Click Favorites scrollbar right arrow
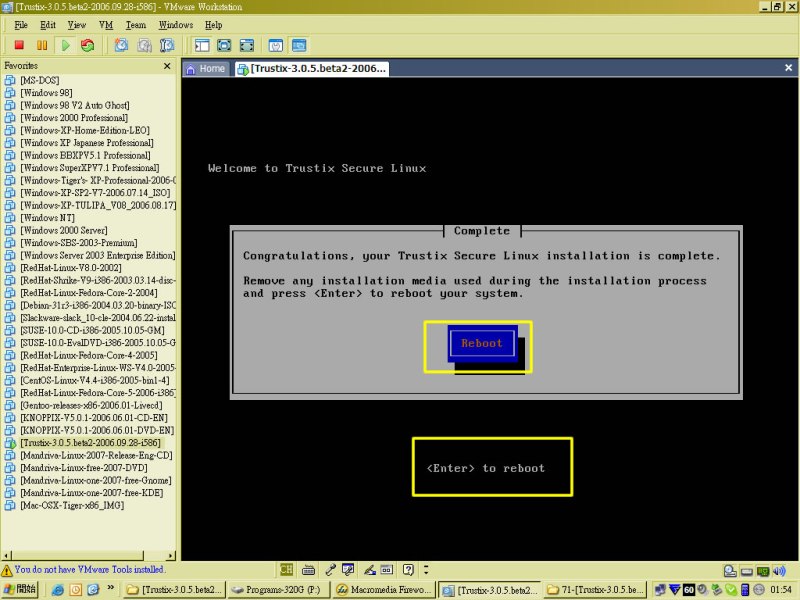800x600 pixels. 170,555
